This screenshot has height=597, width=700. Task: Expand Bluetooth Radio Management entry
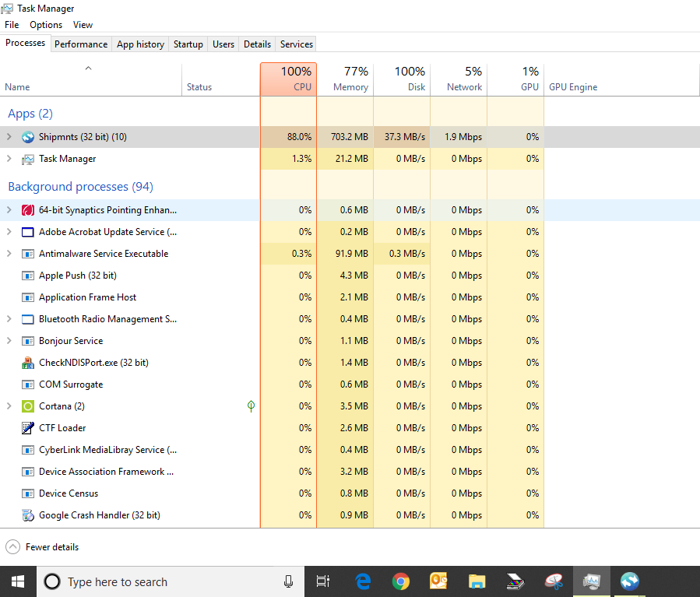[9, 319]
